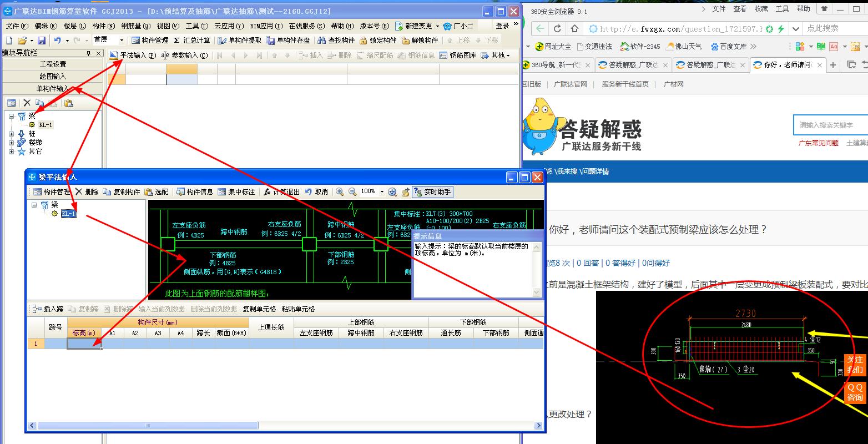Open the 楼层 menu
The width and height of the screenshot is (868, 444).
(75, 26)
